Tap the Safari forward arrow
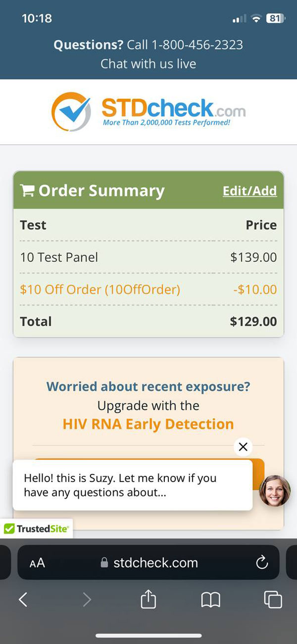This screenshot has width=297, height=644. (87, 599)
